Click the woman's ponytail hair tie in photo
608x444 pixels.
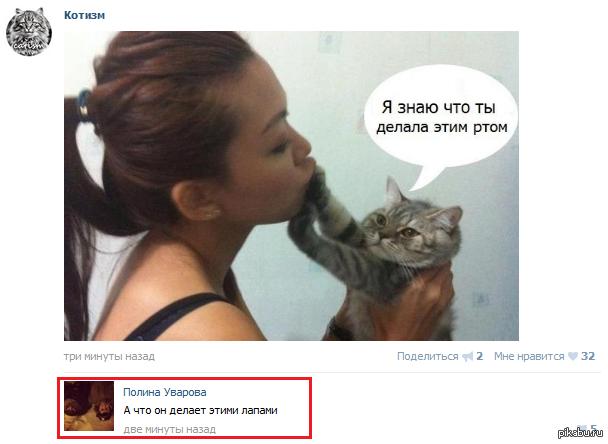click(83, 104)
